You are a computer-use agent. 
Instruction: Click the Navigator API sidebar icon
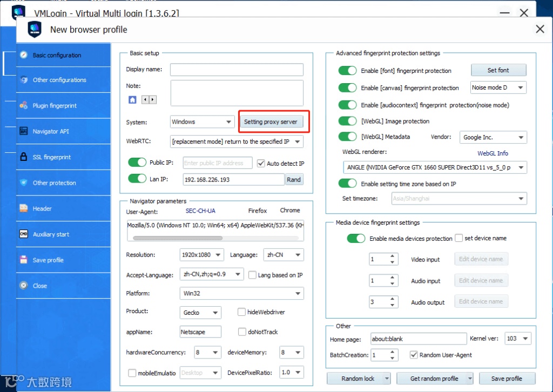(x=24, y=131)
